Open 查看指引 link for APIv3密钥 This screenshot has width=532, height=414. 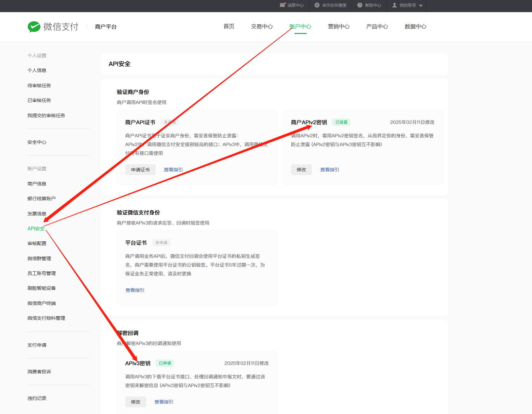[x=164, y=402]
